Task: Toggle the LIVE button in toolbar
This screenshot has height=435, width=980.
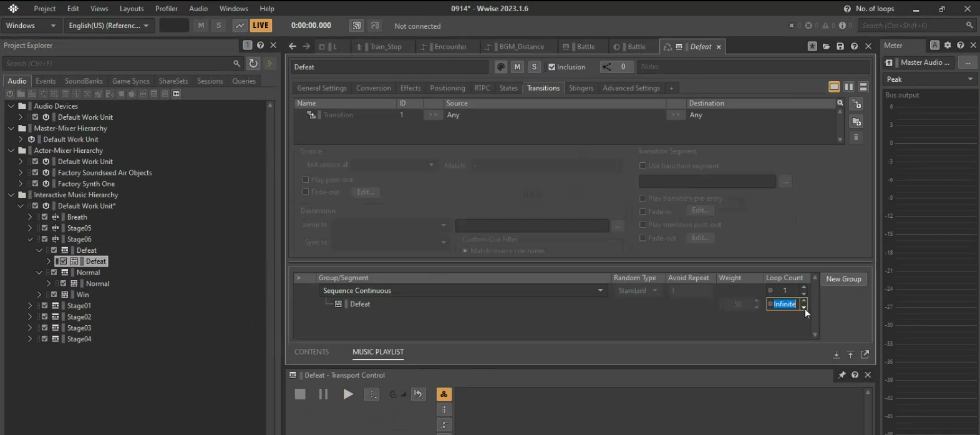Action: click(261, 26)
